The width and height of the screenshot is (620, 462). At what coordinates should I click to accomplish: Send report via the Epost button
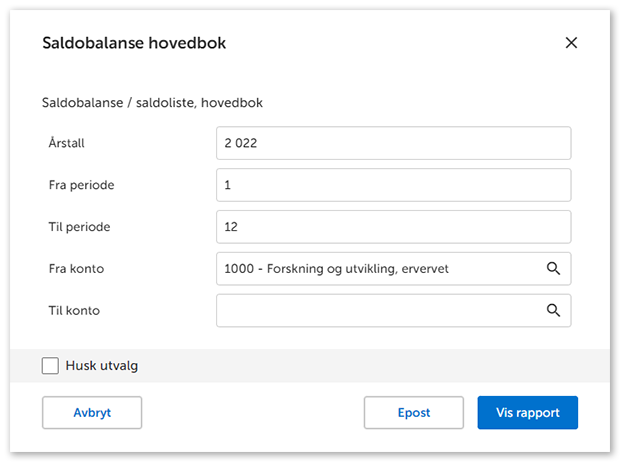[413, 413]
